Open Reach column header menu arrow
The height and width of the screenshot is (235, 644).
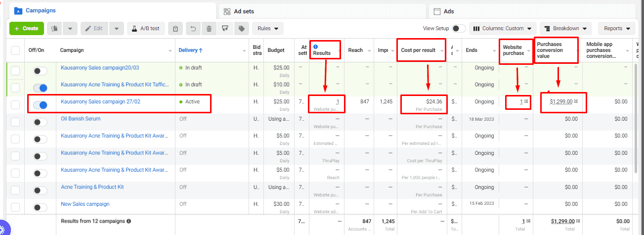point(369,50)
